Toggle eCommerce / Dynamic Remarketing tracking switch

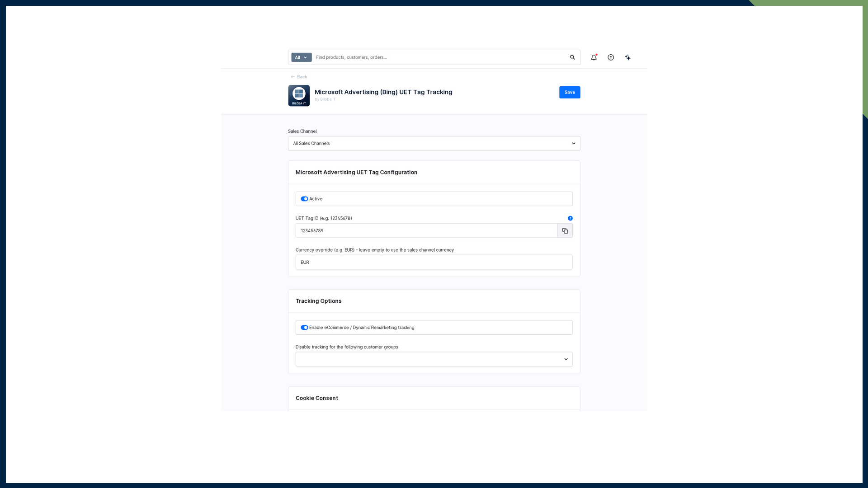(x=304, y=328)
